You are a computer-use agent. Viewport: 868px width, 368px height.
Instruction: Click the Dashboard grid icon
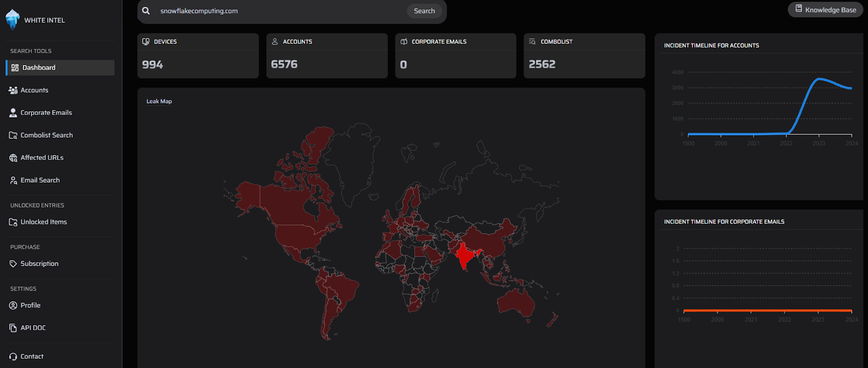pos(15,68)
